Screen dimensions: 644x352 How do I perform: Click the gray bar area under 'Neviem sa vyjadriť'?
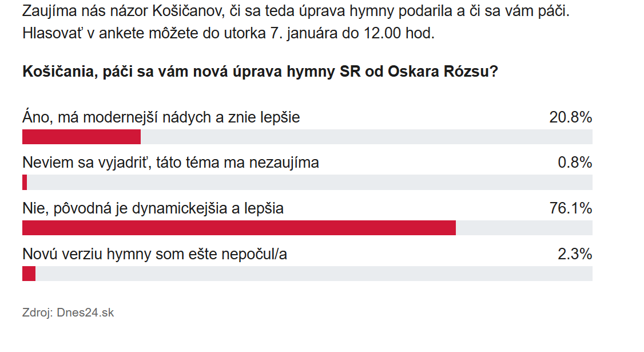[x=309, y=183]
